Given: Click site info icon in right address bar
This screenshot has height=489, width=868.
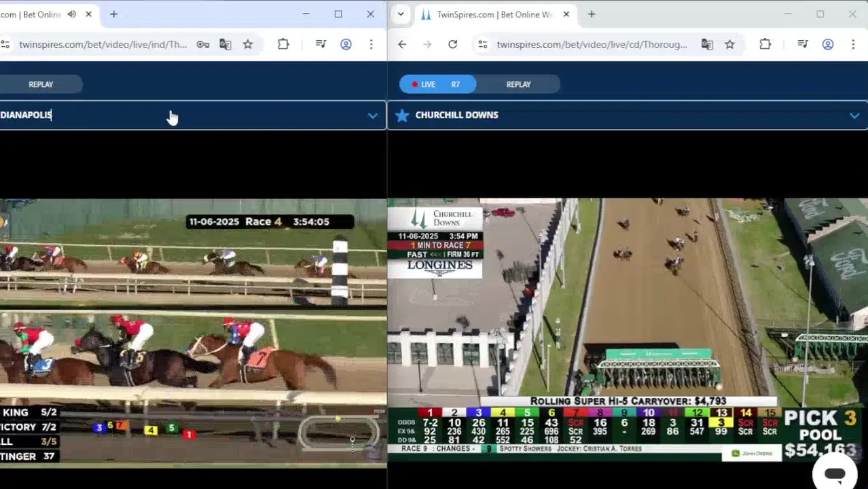Looking at the screenshot, I should 482,45.
